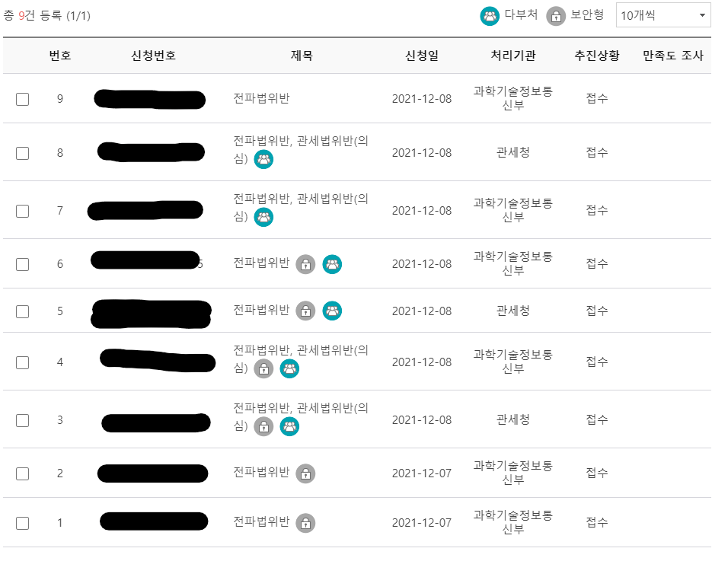The image size is (728, 561).
Task: Tick the checkbox for row 1
Action: [23, 523]
